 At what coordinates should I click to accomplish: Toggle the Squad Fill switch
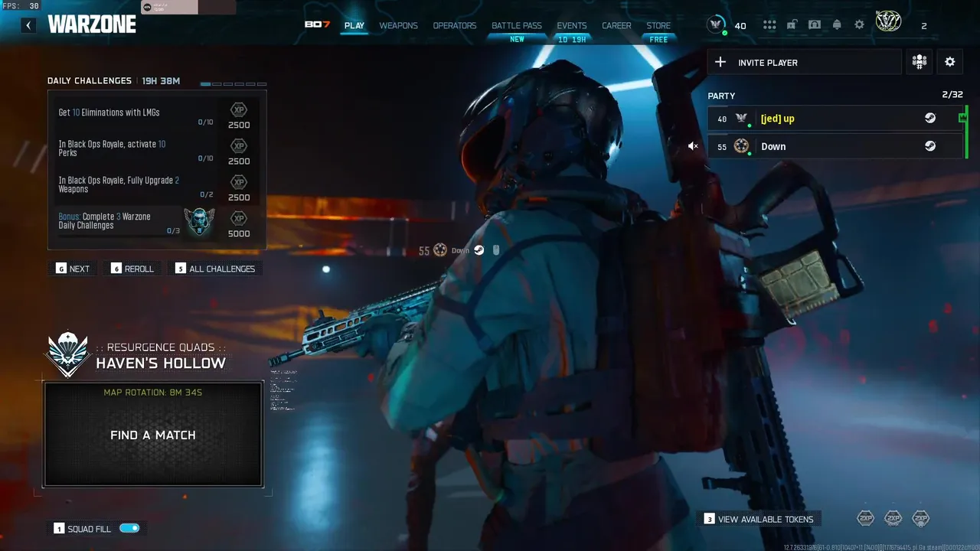tap(129, 528)
